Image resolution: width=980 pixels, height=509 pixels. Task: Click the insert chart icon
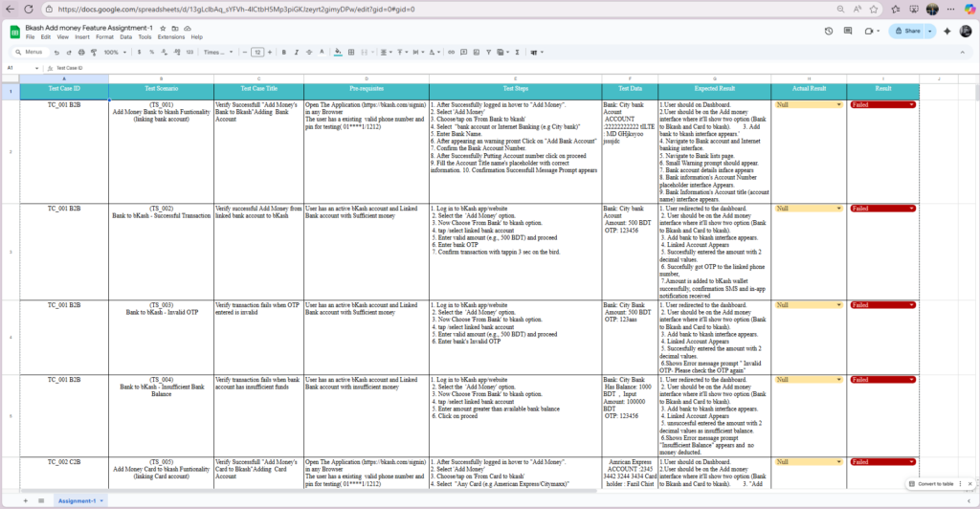[477, 53]
